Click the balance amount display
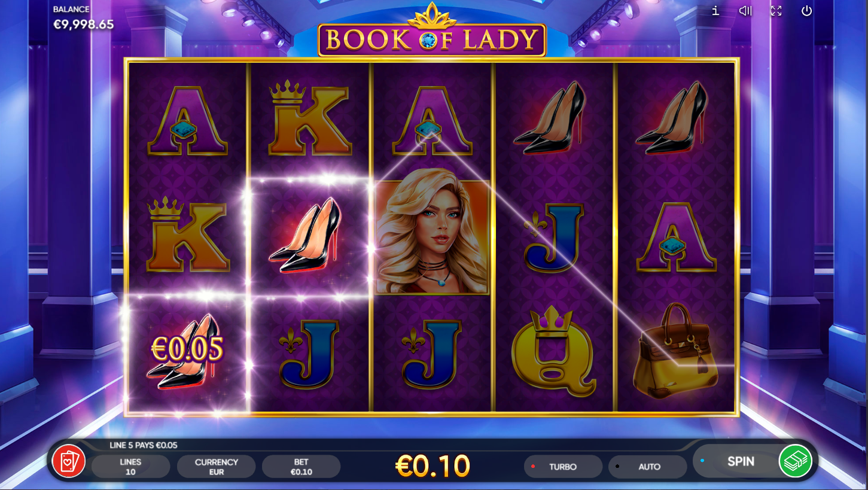 coord(83,25)
